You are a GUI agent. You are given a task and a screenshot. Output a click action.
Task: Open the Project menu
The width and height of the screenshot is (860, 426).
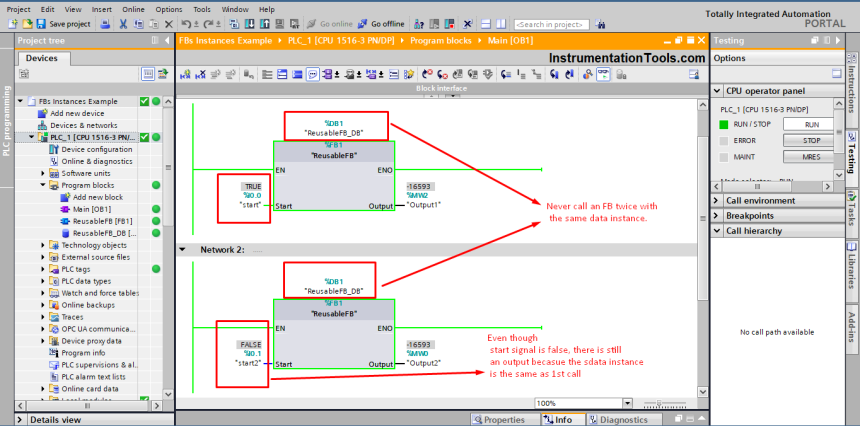point(19,9)
